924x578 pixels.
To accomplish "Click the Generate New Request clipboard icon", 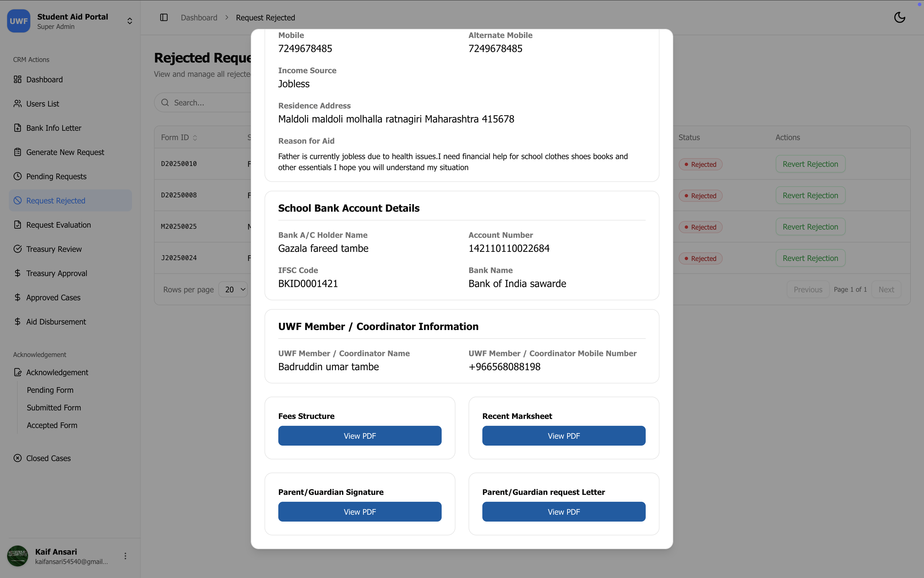I will click(18, 152).
